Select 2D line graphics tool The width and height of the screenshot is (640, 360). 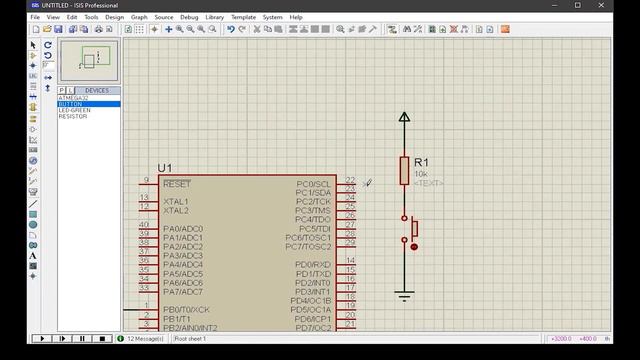33,204
